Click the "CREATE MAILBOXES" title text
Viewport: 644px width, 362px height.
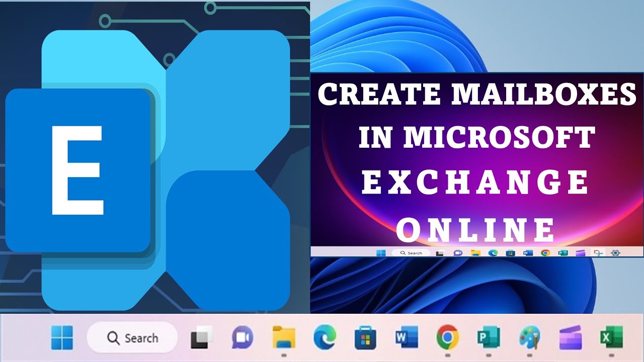(477, 94)
